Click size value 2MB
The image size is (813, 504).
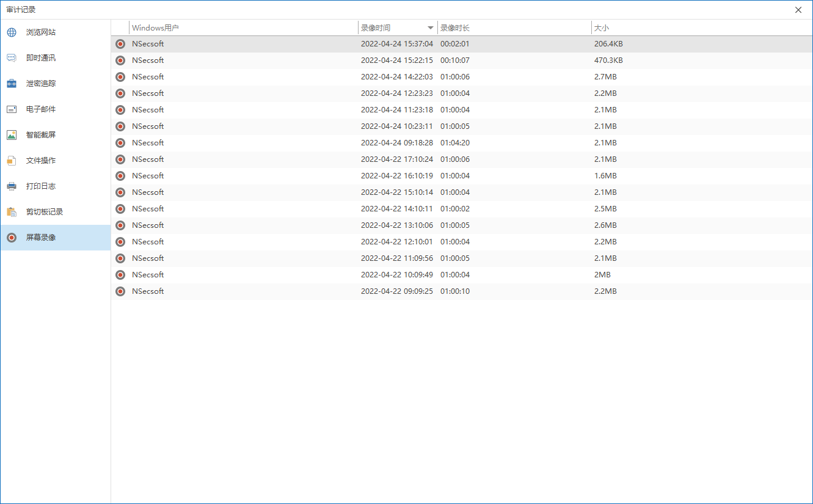click(602, 275)
